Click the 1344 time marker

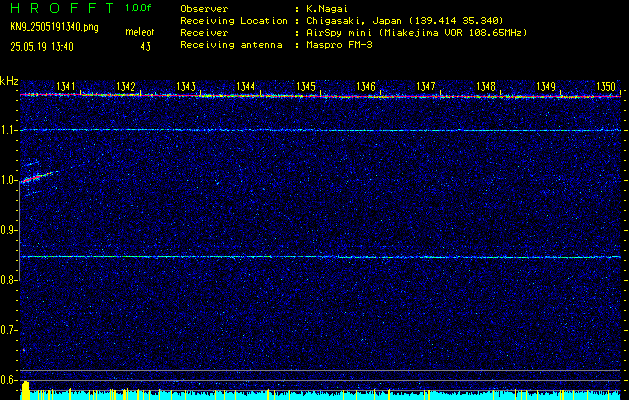[x=246, y=86]
